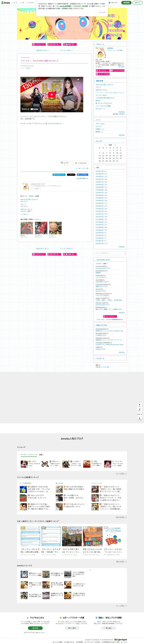Click the Facebook シェアする button

pos(82,175)
